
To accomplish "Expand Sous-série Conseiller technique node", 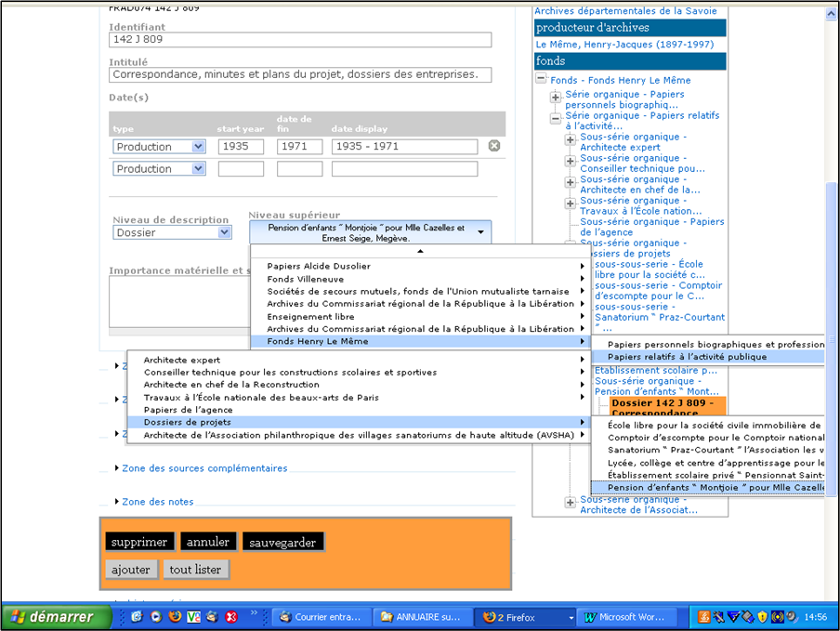I will (x=570, y=161).
